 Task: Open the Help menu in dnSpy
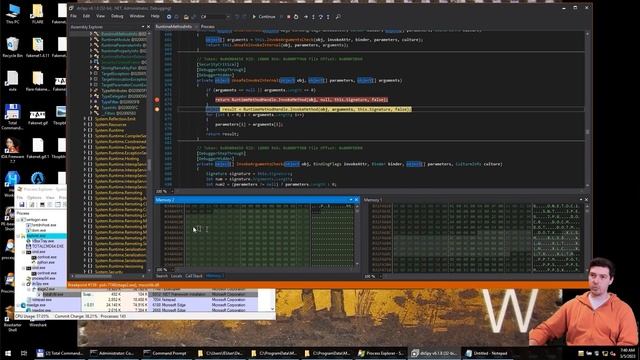[155, 16]
